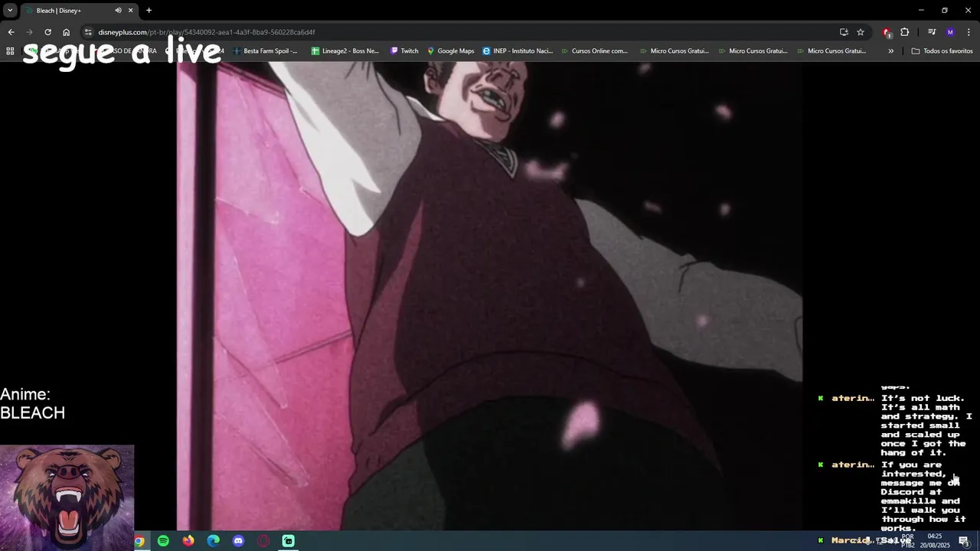Viewport: 980px width, 551px height.
Task: View site information for disneyplus.com
Action: [x=88, y=32]
